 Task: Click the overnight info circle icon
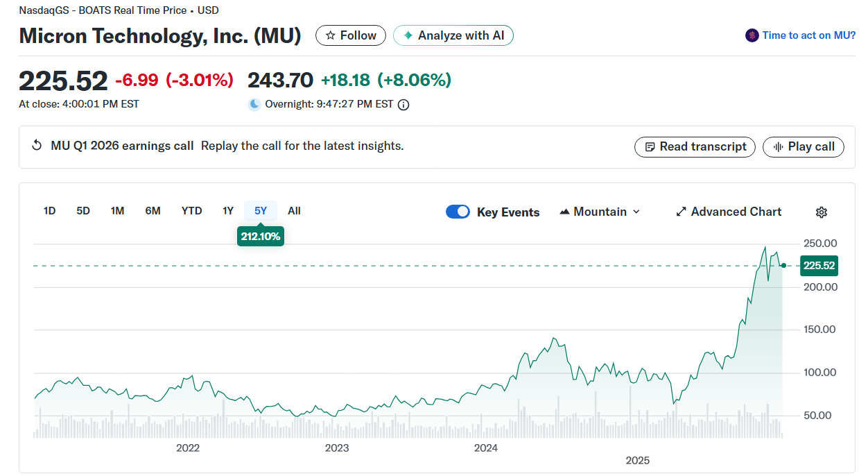click(x=403, y=105)
